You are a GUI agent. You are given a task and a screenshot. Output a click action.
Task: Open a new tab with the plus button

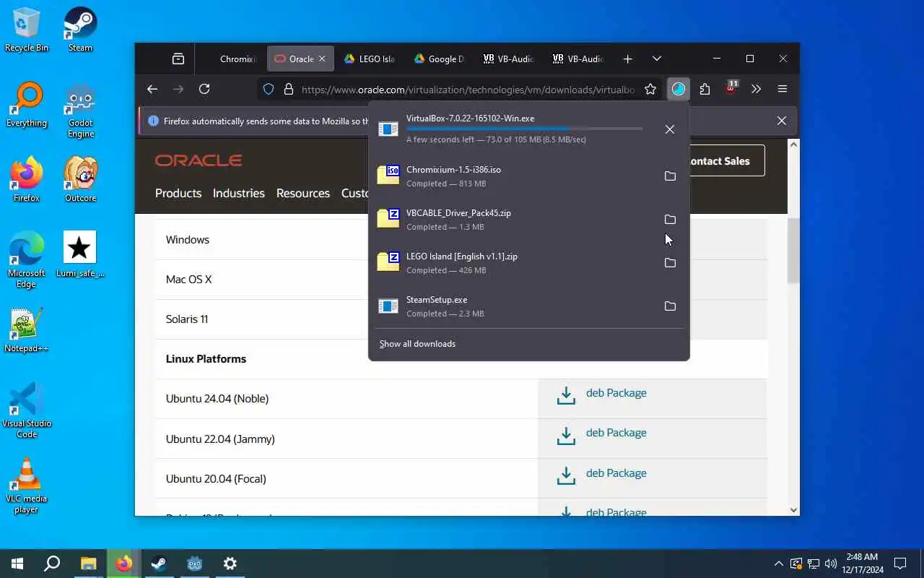(x=627, y=59)
